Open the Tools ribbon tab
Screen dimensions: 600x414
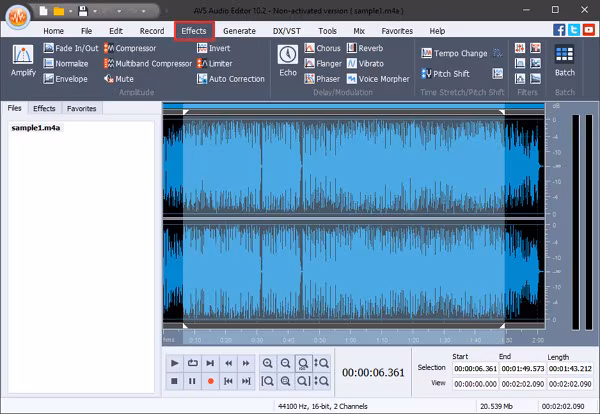(x=328, y=31)
